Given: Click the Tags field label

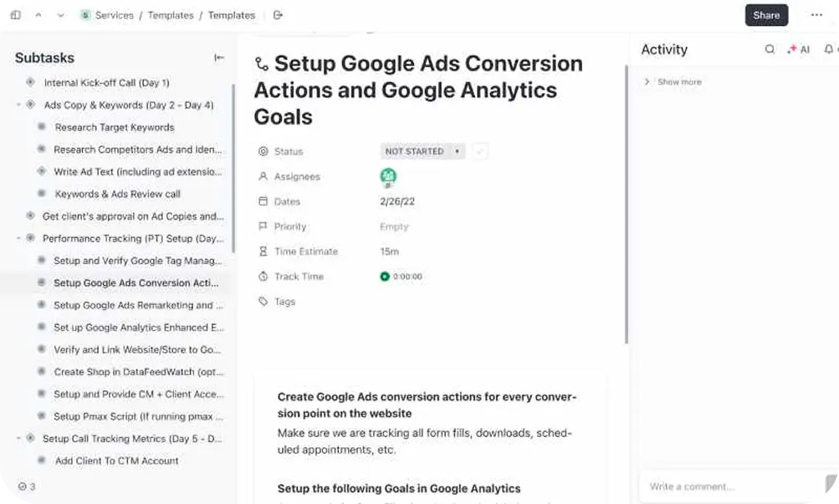Looking at the screenshot, I should pos(284,302).
